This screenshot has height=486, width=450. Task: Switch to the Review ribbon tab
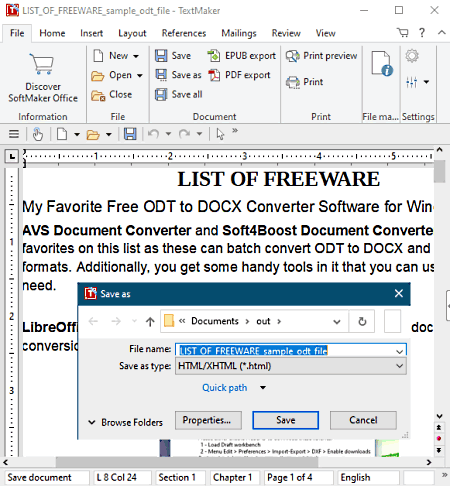[286, 33]
